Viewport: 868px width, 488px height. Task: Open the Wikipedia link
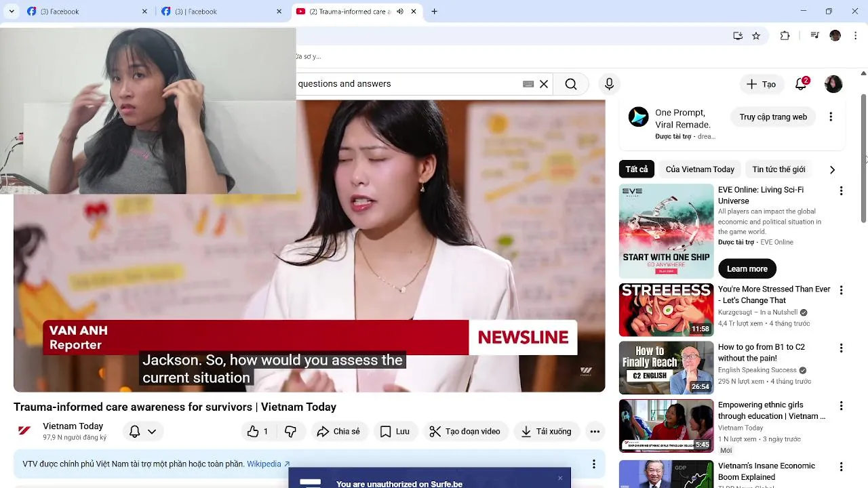[268, 464]
